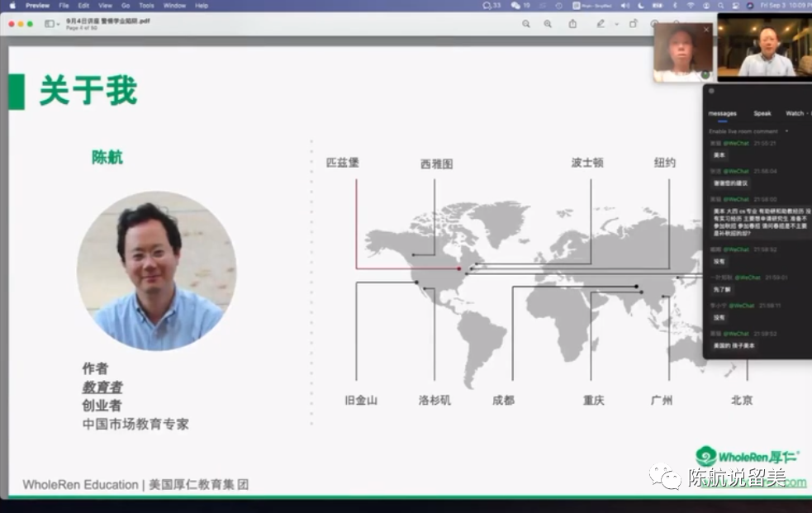Toggle the green mic indicator on small video
This screenshot has width=812, height=513.
[x=705, y=74]
